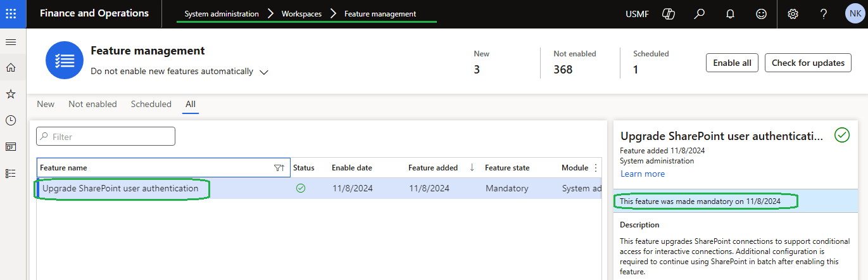868x280 pixels.
Task: Switch to the Not enabled tab
Action: coord(92,104)
